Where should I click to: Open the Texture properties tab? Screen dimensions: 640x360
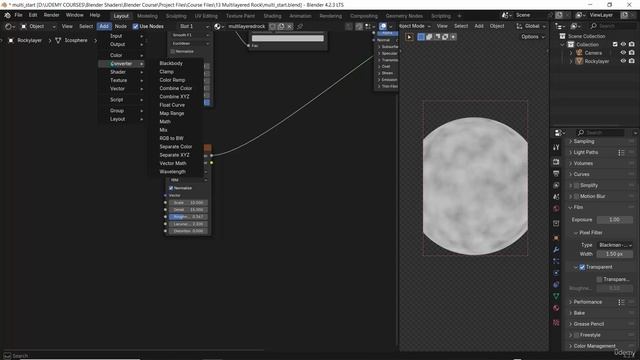[556, 322]
